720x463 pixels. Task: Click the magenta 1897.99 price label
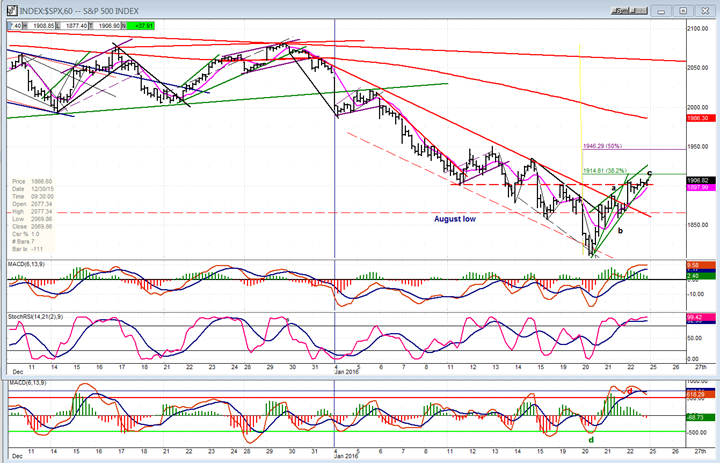click(x=697, y=188)
